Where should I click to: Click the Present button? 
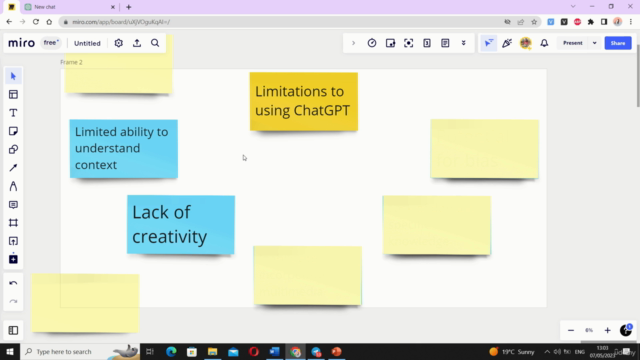[x=573, y=43]
